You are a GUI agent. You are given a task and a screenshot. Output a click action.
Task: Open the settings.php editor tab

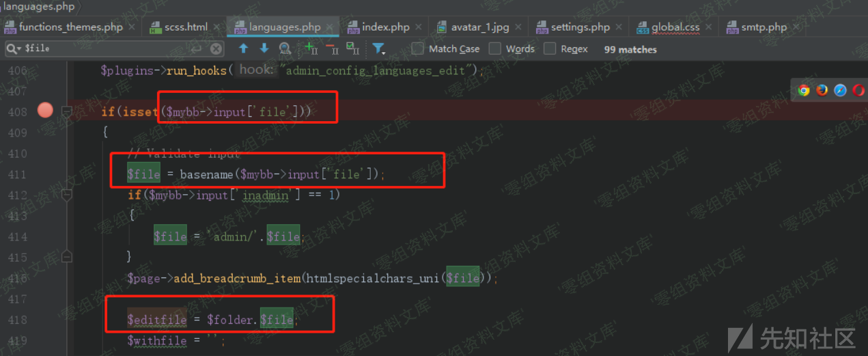[580, 27]
